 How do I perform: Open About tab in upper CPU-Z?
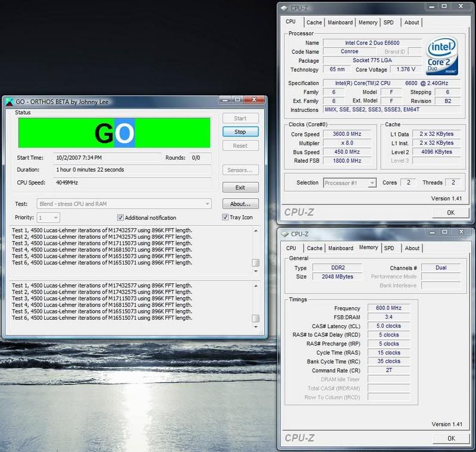coord(412,23)
